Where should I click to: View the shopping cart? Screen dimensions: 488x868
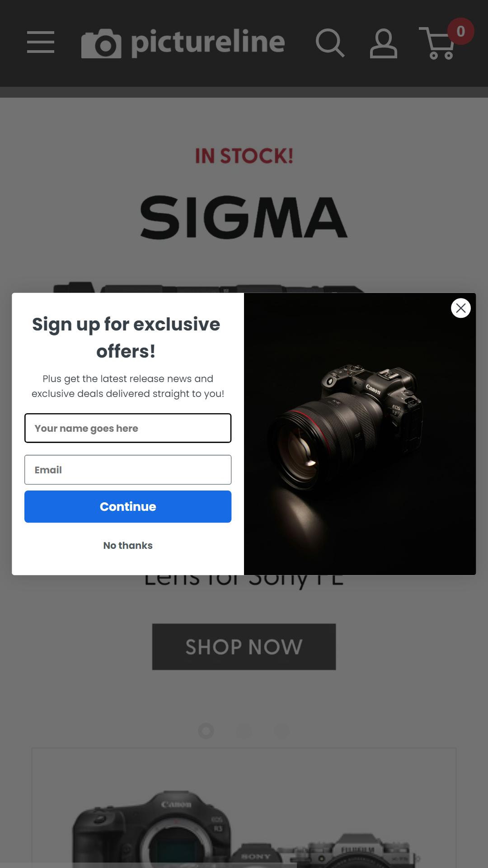pos(436,43)
